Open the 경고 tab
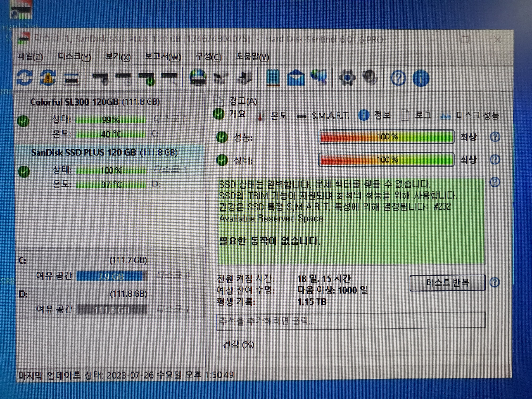This screenshot has height=399, width=532. 235,101
